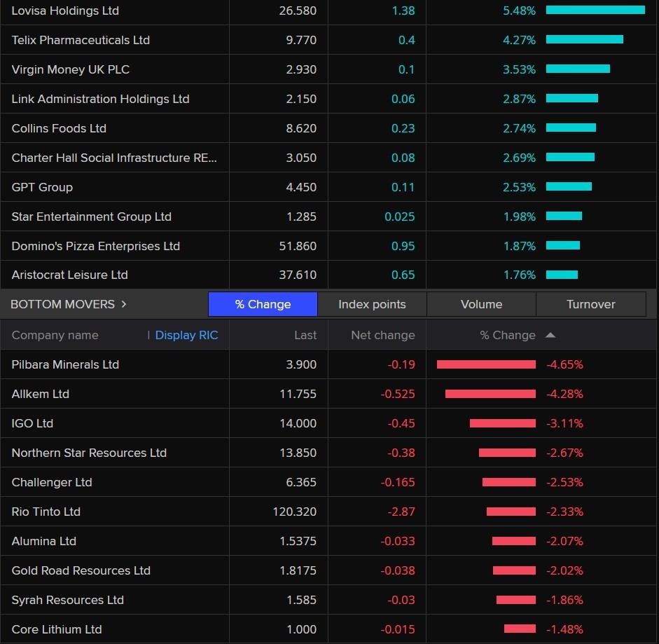Sort by % Change arrow icon

tap(550, 335)
